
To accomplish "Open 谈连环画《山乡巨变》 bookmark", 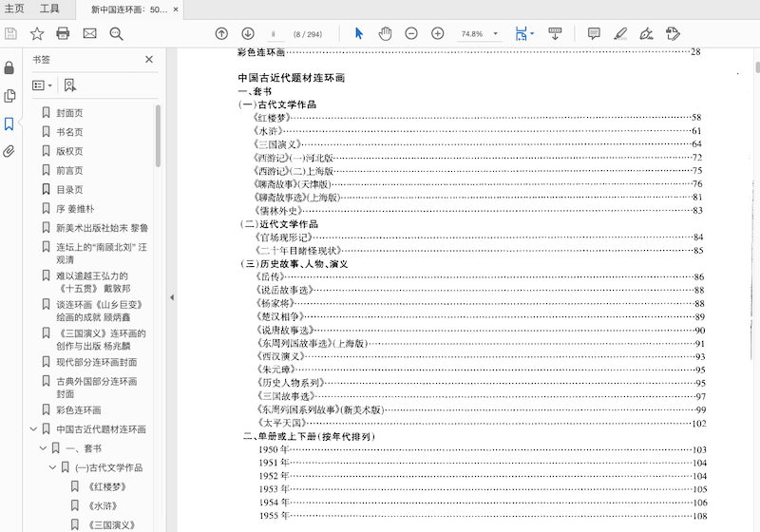I will click(100, 311).
